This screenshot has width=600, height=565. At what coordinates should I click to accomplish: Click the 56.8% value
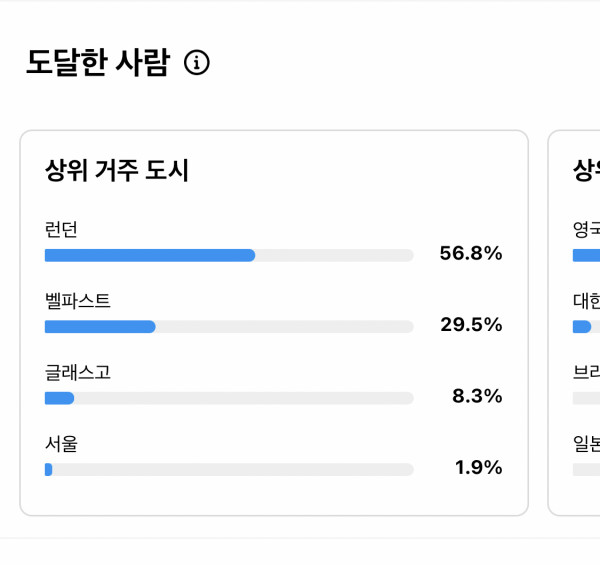470,254
